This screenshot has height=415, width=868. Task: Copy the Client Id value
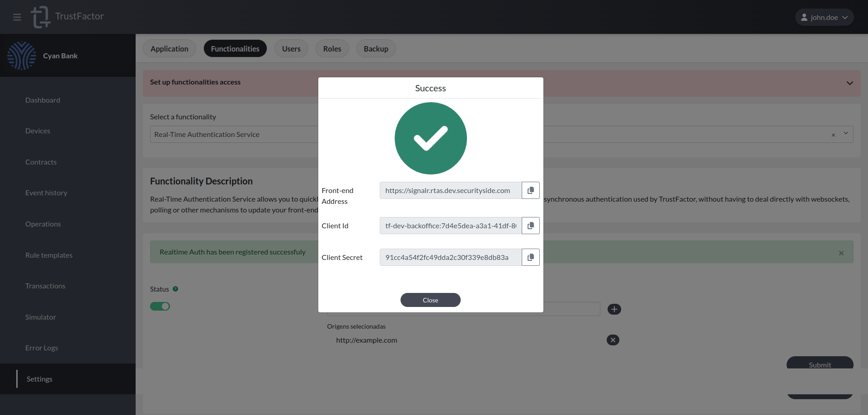click(530, 225)
